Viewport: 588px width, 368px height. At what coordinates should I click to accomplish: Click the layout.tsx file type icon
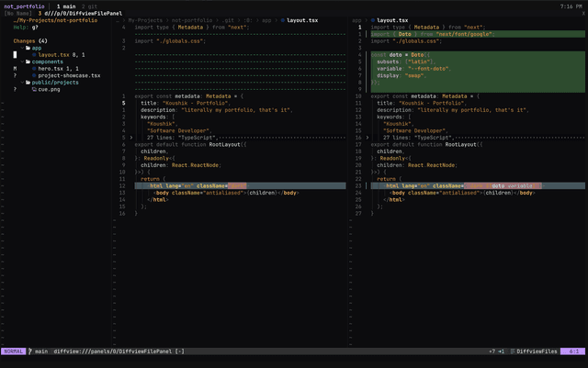[x=34, y=55]
